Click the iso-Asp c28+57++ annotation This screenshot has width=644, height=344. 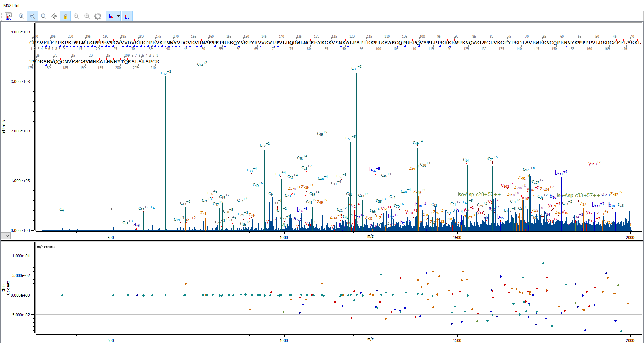pyautogui.click(x=479, y=194)
